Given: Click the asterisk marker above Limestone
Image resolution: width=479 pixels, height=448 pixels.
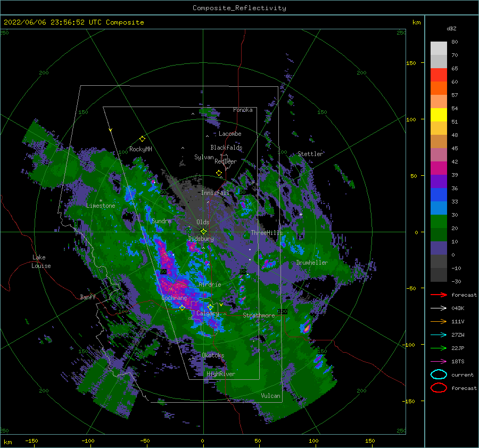Looking at the screenshot, I should pyautogui.click(x=101, y=201).
